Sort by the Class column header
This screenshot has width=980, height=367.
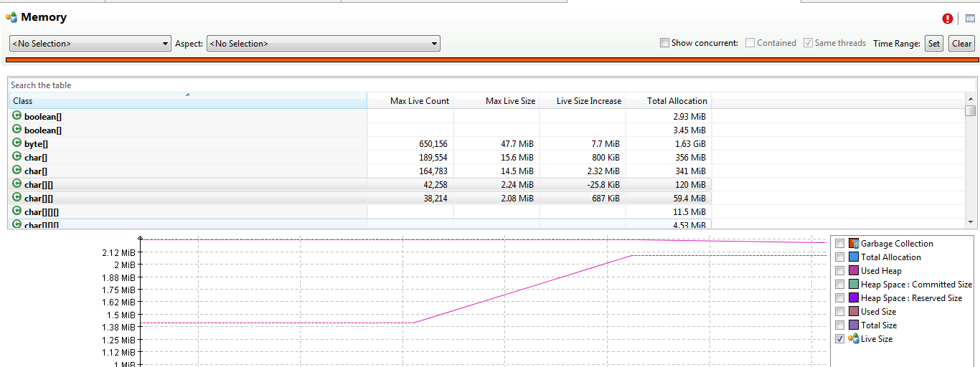pos(187,101)
